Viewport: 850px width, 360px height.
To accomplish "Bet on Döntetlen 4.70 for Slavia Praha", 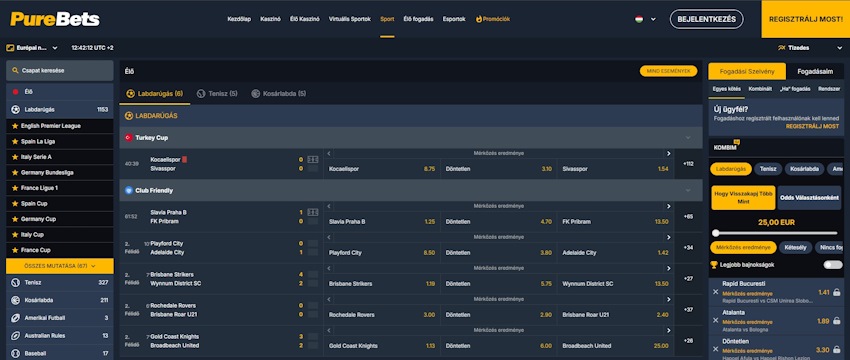I will coord(498,222).
